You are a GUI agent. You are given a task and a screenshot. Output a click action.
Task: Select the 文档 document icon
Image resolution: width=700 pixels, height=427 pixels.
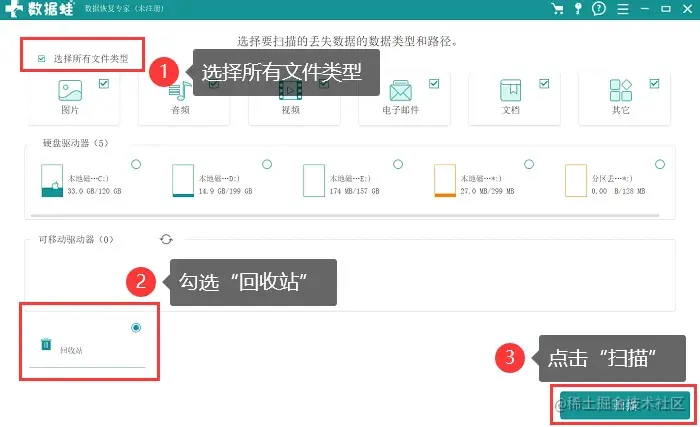click(x=510, y=90)
